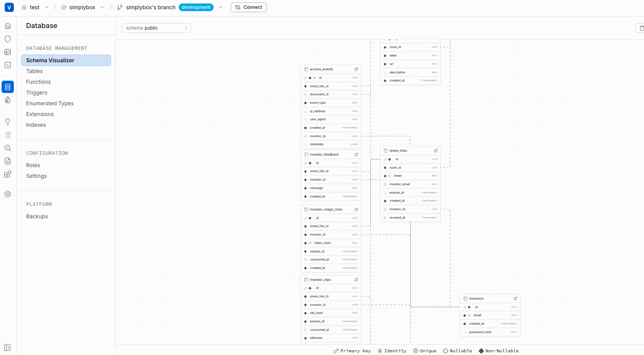Image resolution: width=644 pixels, height=355 pixels.
Task: Open the search logs icon in the sidebar
Action: [x=8, y=148]
